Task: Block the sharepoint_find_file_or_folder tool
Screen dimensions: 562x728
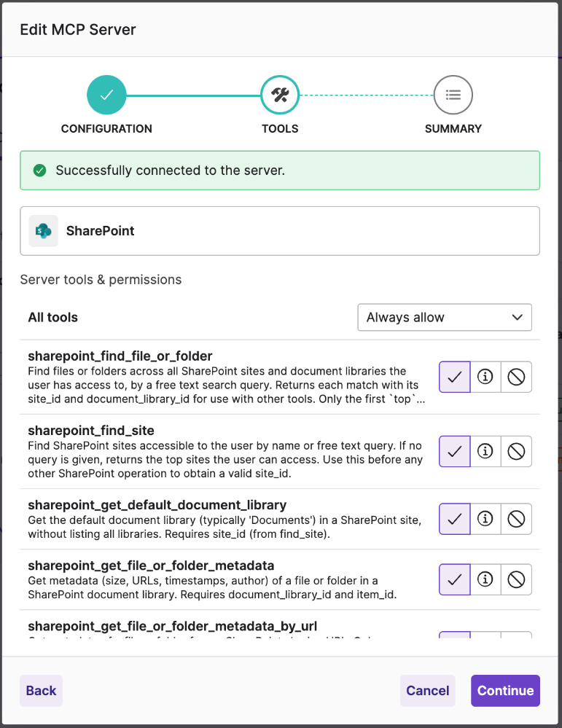Action: 516,377
